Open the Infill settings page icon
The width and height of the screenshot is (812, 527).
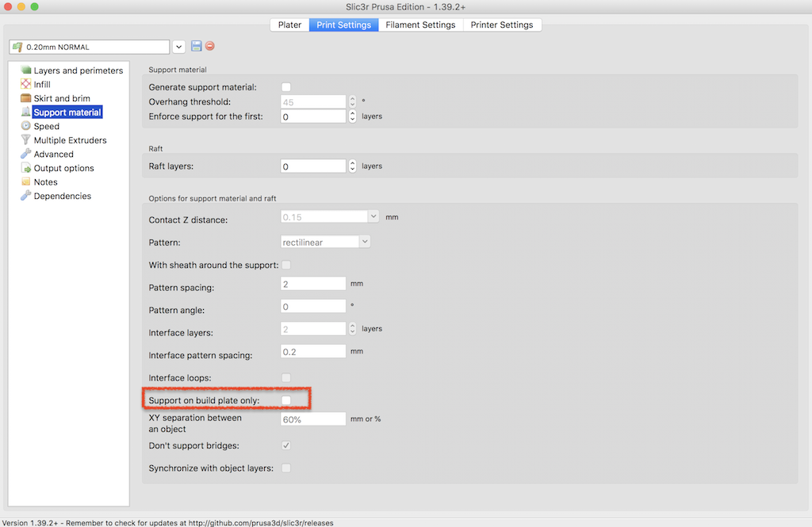[x=26, y=85]
